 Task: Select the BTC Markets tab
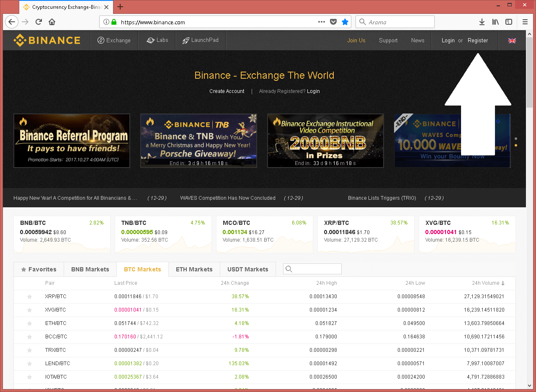pos(142,269)
